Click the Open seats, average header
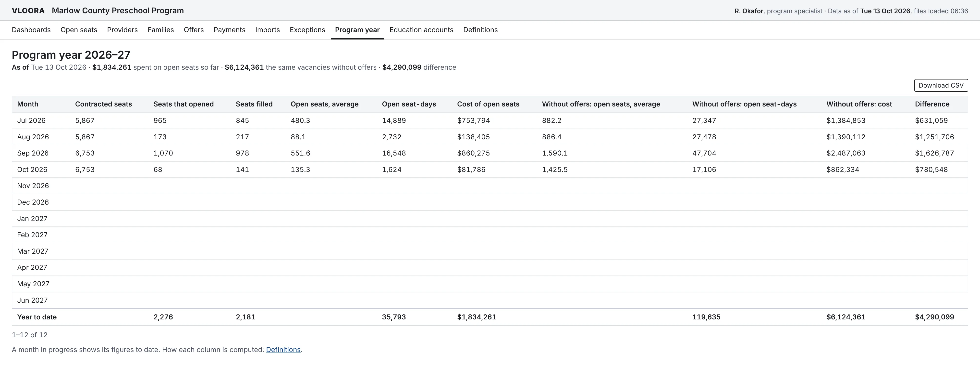 coord(325,104)
